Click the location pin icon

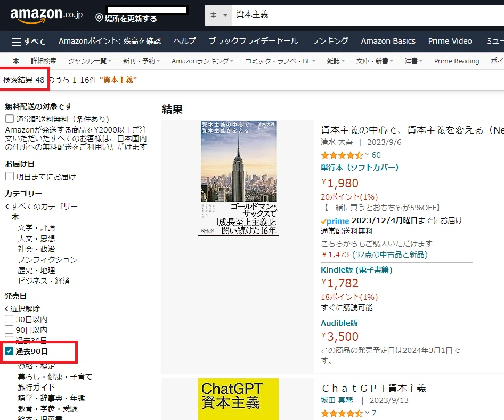(99, 18)
